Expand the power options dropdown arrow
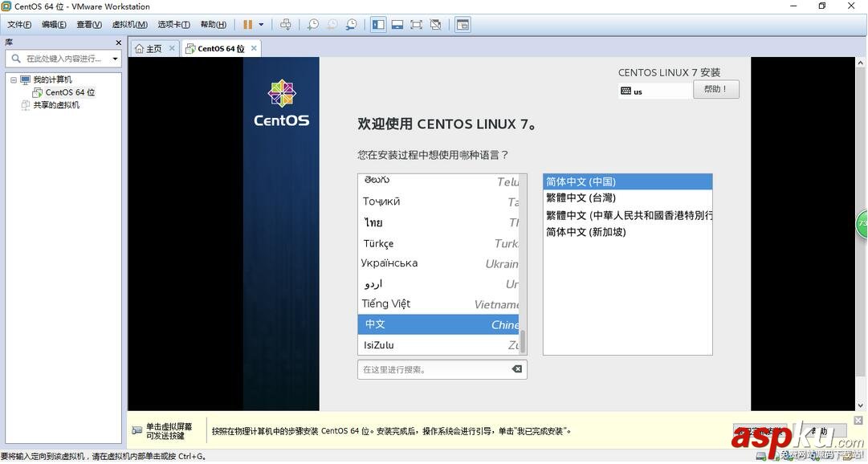Image resolution: width=868 pixels, height=464 pixels. click(261, 24)
